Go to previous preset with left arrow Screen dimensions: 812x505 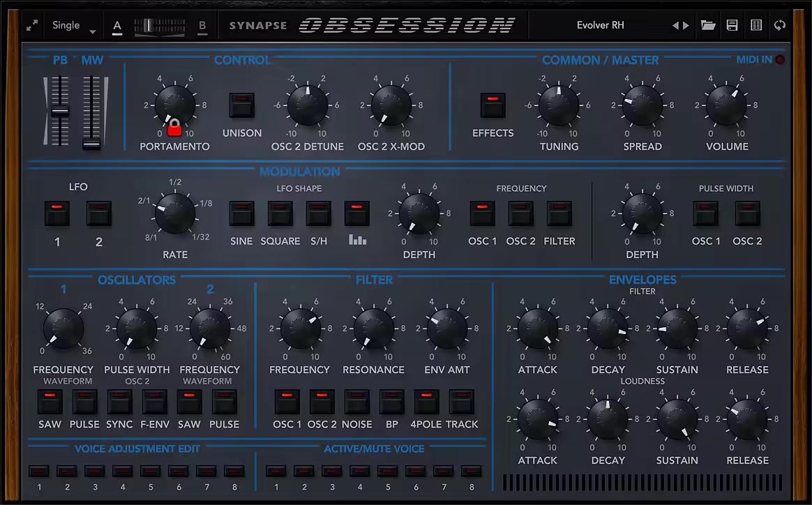pos(675,26)
